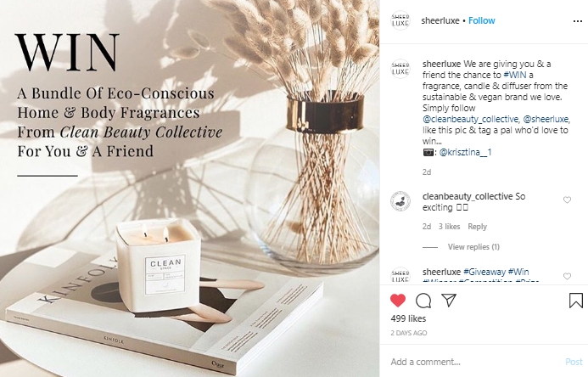Screen dimensions: 588x377
Task: Like the cleanbeauty_collective comment heart
Action: coord(567,200)
